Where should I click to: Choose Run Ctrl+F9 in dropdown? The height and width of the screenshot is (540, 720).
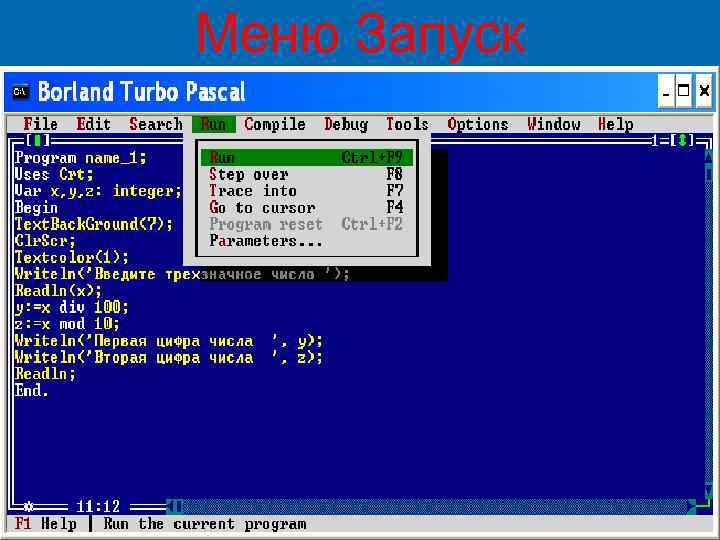pyautogui.click(x=307, y=158)
